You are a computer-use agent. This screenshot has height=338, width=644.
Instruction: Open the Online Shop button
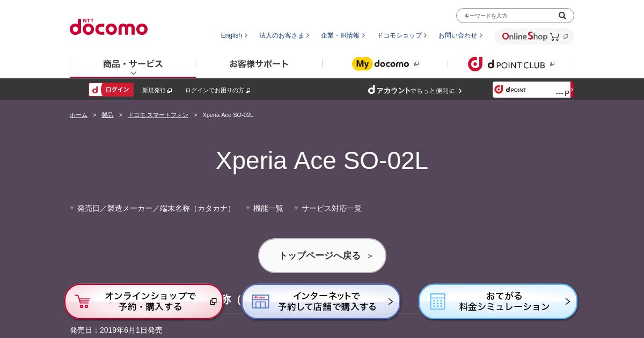[534, 36]
